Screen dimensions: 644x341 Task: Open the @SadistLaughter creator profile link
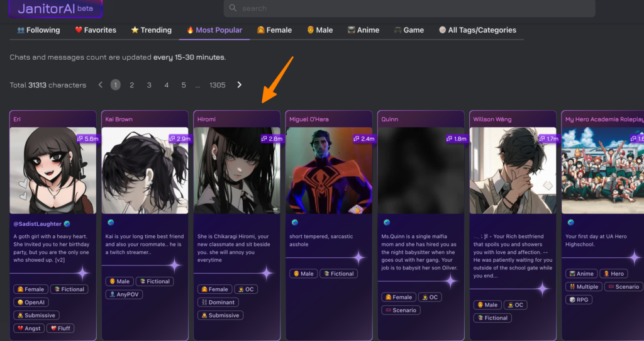[x=38, y=223]
